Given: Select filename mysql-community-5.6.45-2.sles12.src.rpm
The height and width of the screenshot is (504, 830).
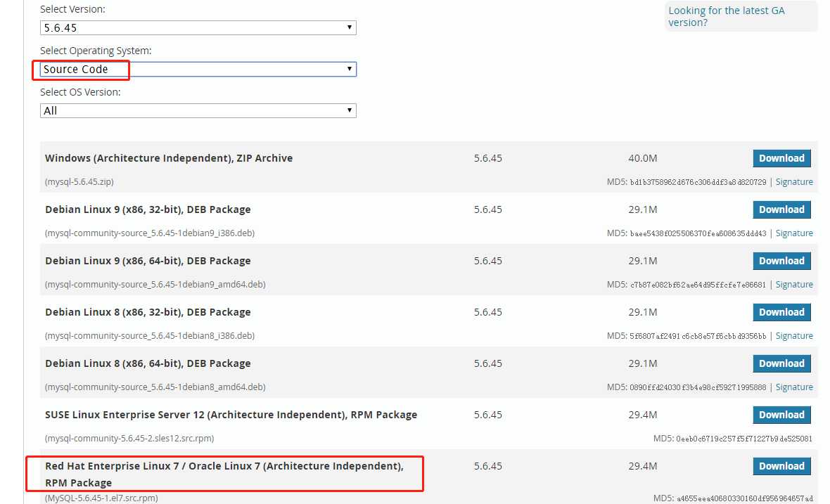Looking at the screenshot, I should click(129, 439).
